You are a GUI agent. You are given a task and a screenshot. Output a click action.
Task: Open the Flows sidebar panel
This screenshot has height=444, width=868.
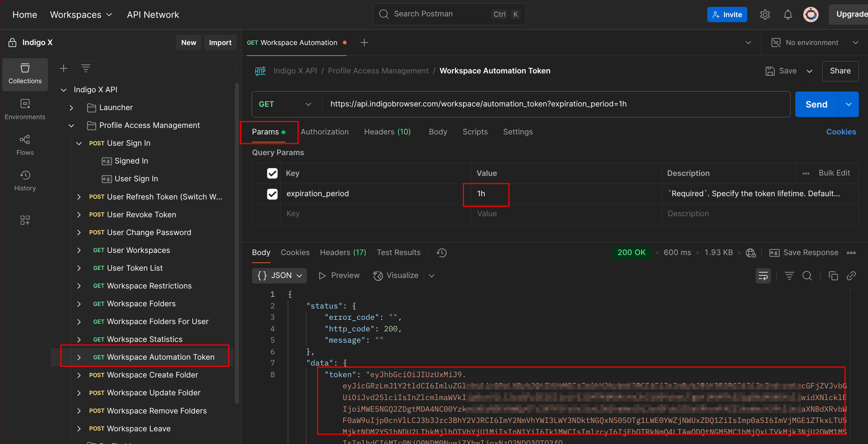[x=25, y=145]
